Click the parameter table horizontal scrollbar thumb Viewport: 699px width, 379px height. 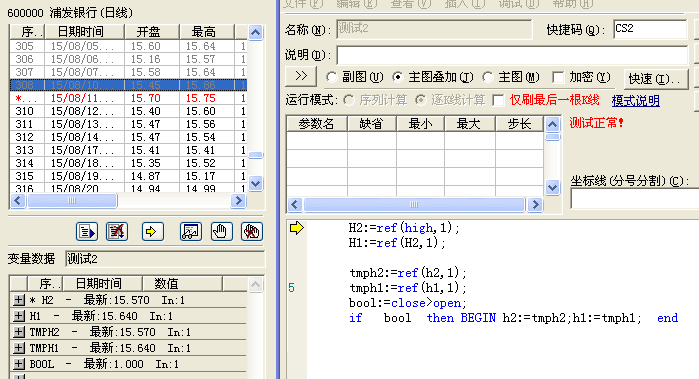pos(414,205)
